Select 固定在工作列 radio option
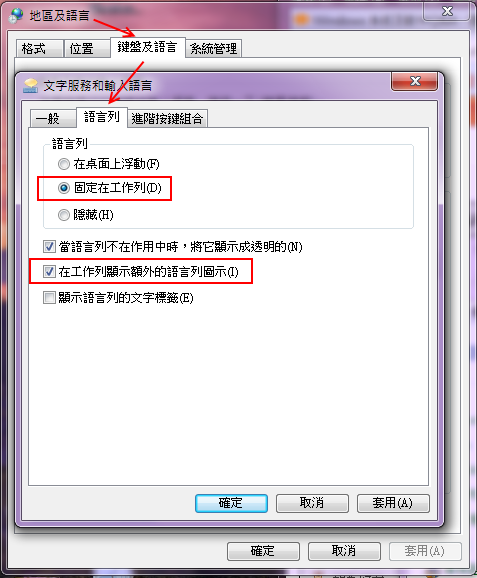 pos(64,188)
